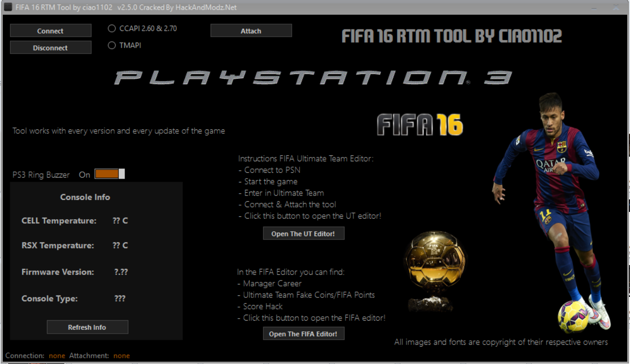The image size is (630, 364).
Task: Toggle the PS3 Ring Buzzer switch
Action: [110, 174]
